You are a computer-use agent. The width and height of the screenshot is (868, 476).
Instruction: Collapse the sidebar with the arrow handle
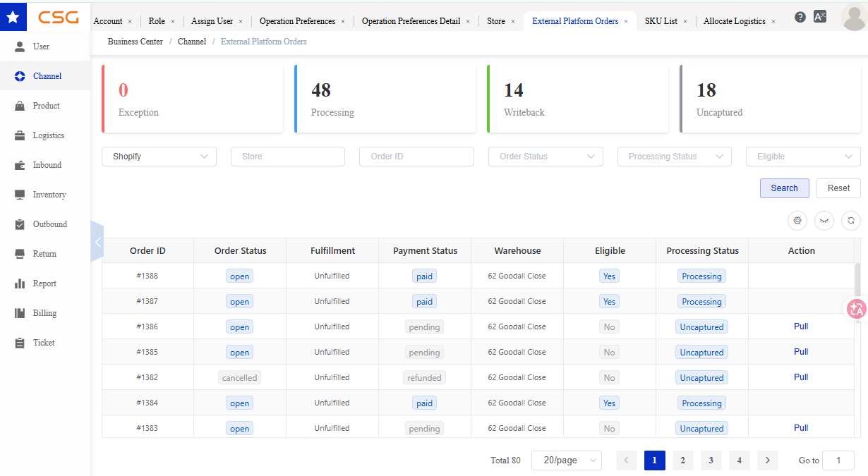97,242
